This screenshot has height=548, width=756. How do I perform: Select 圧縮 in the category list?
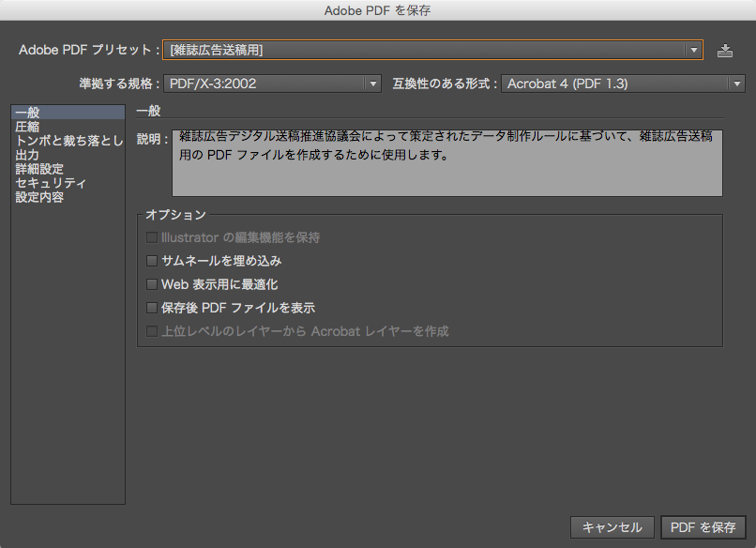pyautogui.click(x=68, y=127)
